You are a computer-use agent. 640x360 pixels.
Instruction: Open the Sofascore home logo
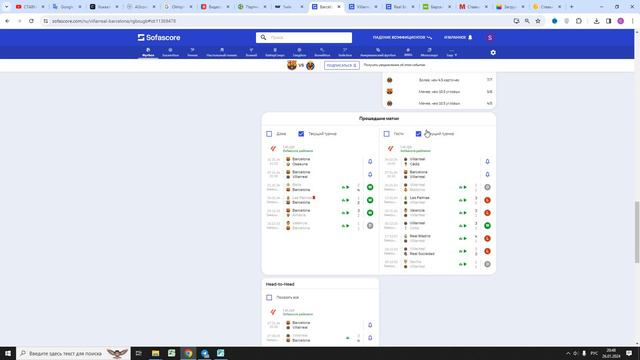pyautogui.click(x=159, y=38)
